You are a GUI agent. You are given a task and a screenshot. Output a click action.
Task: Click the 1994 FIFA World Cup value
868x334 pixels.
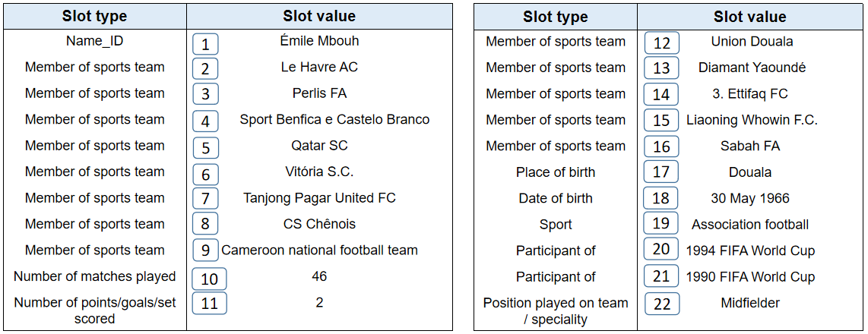749,250
